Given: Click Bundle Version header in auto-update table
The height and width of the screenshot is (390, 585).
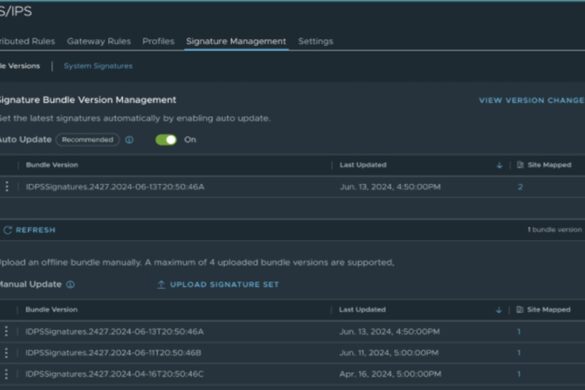Looking at the screenshot, I should point(52,165).
